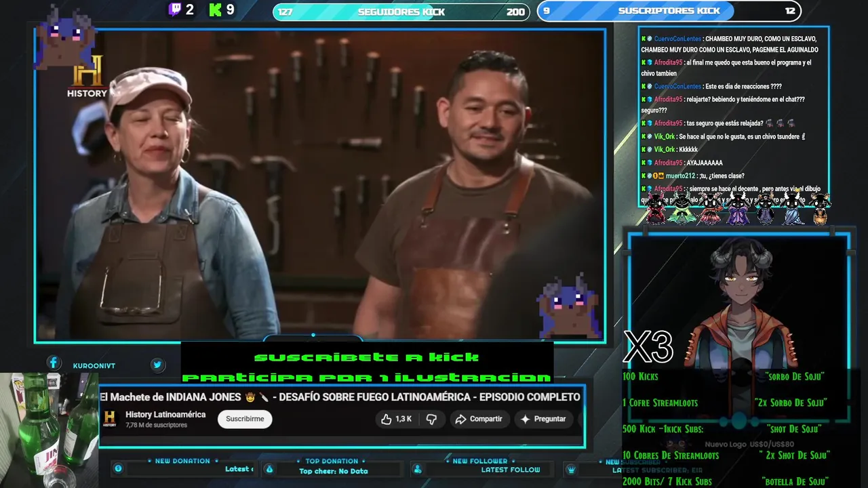Click the 'botella De Soju' reward text
This screenshot has height=488, width=868.
[795, 482]
